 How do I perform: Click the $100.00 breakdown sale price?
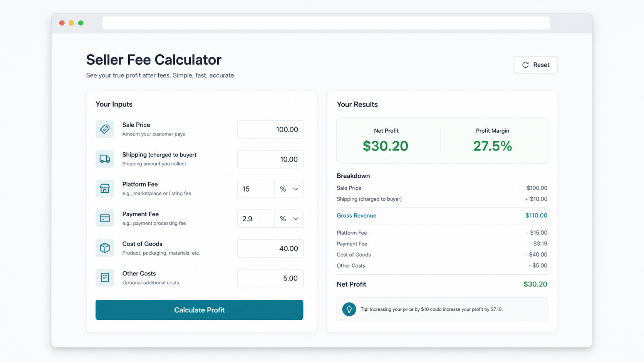pos(537,188)
